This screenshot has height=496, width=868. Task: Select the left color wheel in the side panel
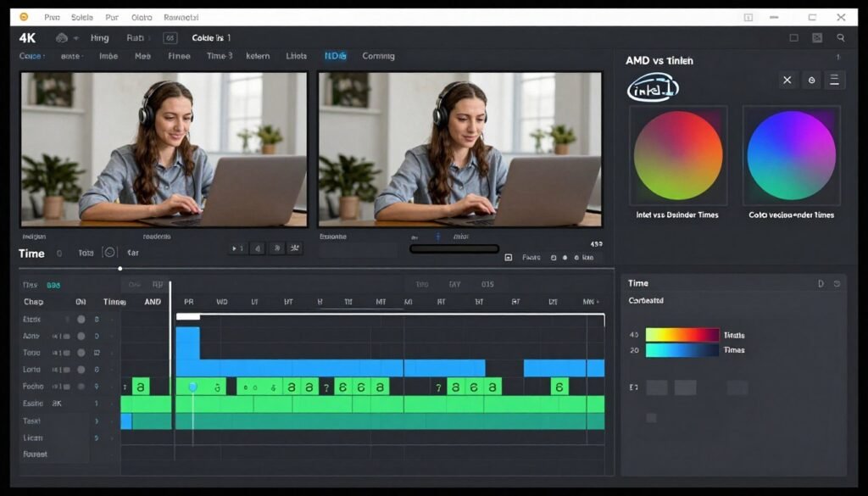676,154
